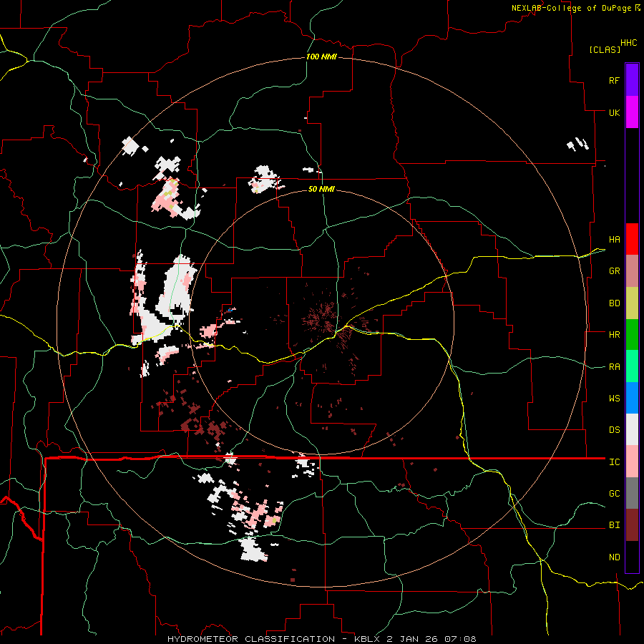644x644 pixels.
Task: Click the ND black legend swatch
Action: [632, 557]
